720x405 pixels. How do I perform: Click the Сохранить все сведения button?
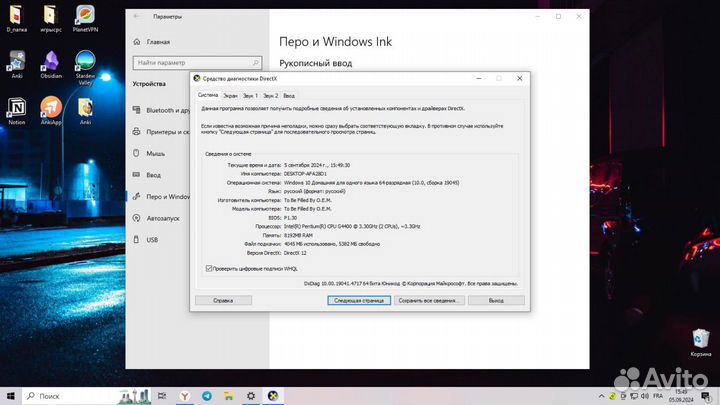pos(429,300)
